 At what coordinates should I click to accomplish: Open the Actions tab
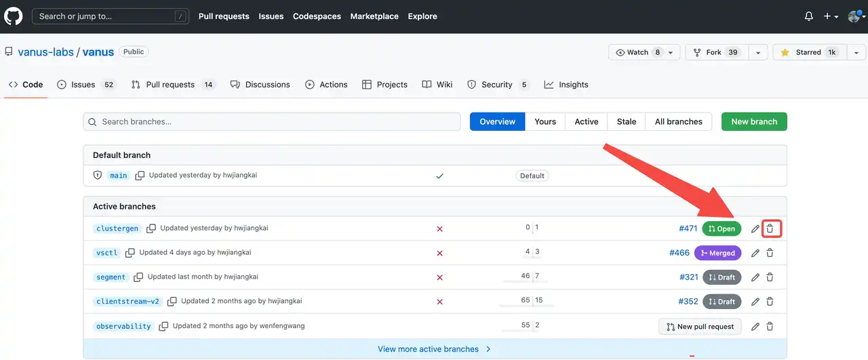pyautogui.click(x=326, y=85)
